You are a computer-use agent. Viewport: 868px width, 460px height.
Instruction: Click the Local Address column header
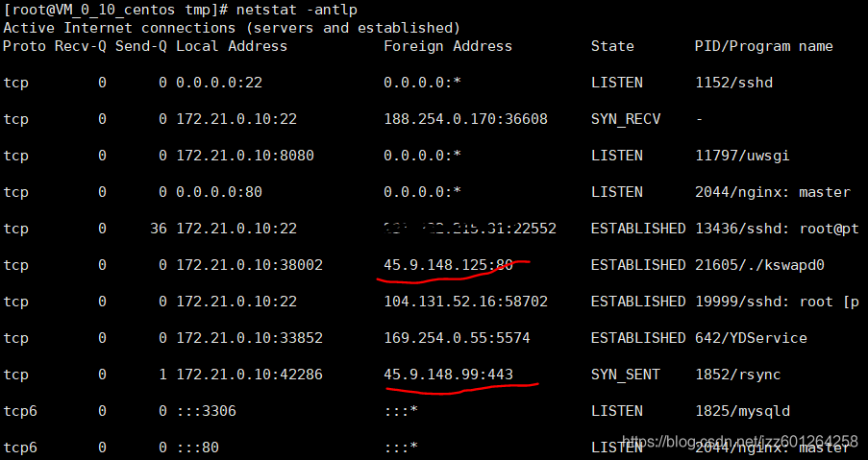pos(232,46)
